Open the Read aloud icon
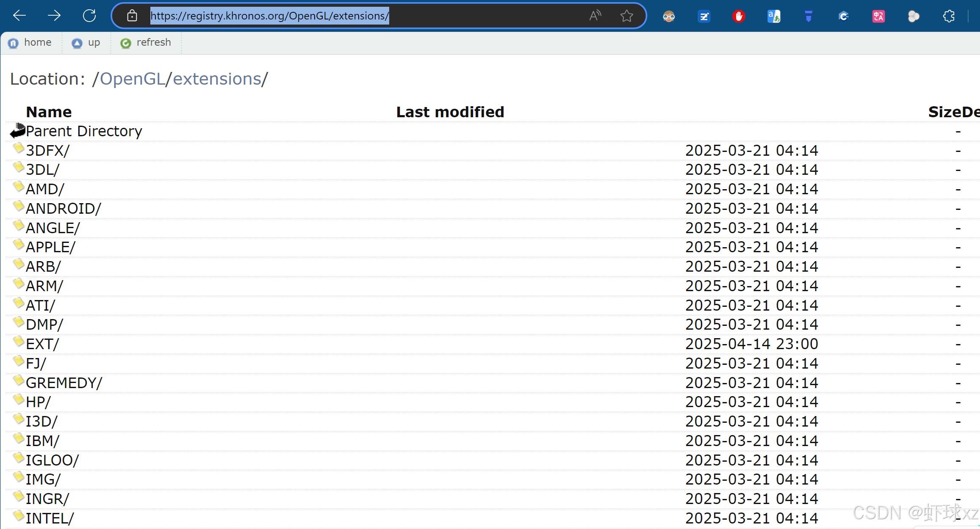980x529 pixels. (x=595, y=16)
